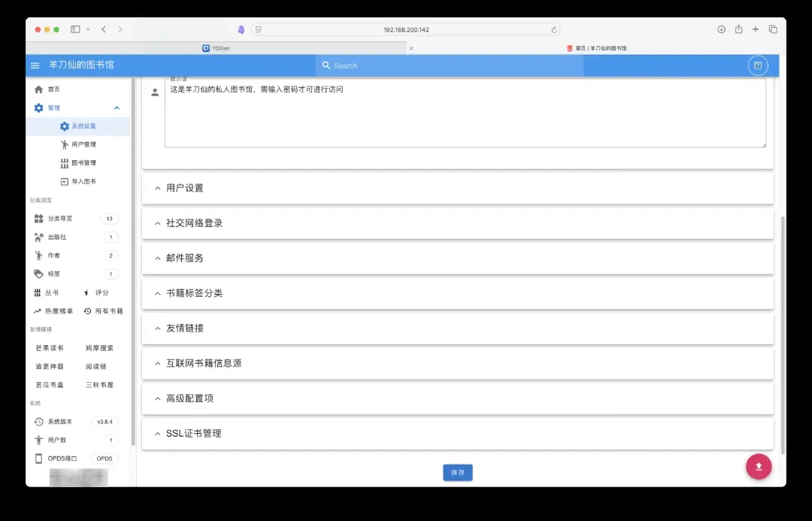Viewport: 812px width, 521px height.
Task: Click the OPDS badge button
Action: (105, 459)
